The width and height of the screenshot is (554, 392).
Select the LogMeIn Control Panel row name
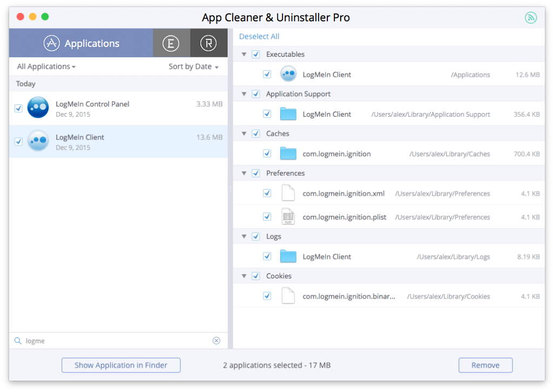point(93,104)
